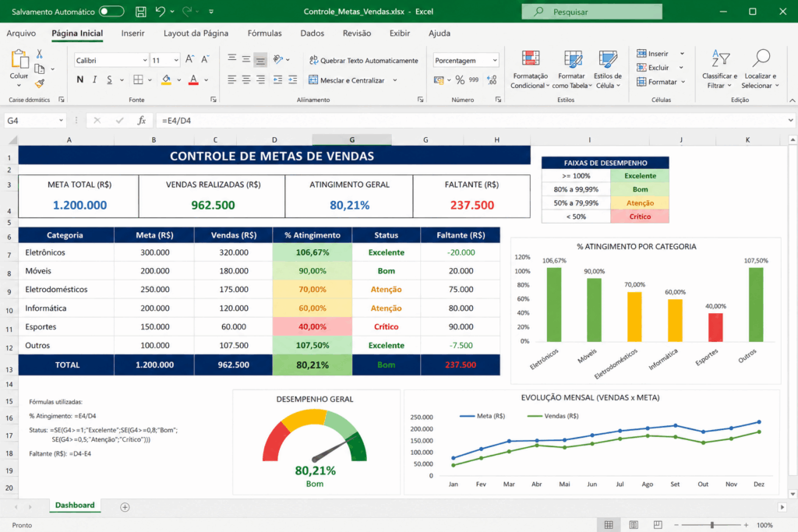Open the Arquivo menu
Image resolution: width=798 pixels, height=532 pixels.
point(21,33)
